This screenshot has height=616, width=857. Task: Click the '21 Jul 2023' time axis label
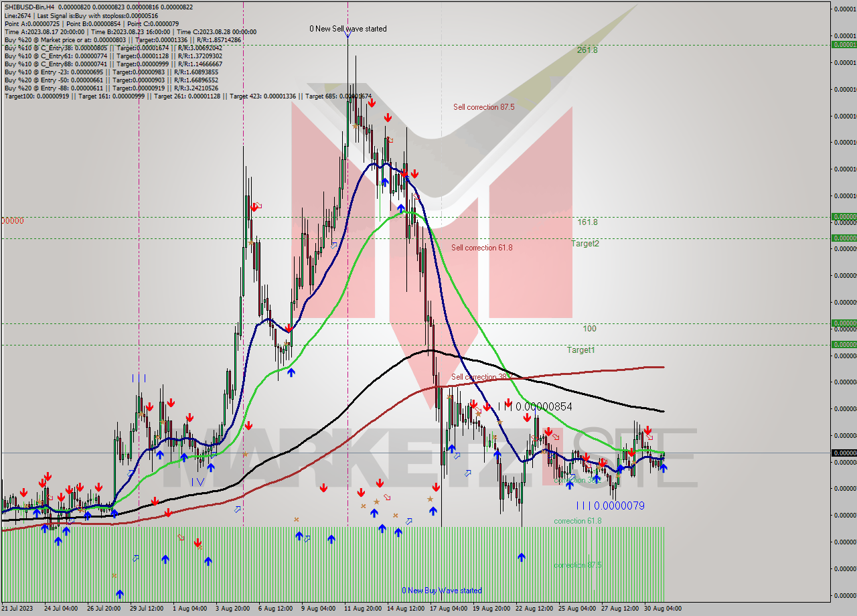point(18,609)
